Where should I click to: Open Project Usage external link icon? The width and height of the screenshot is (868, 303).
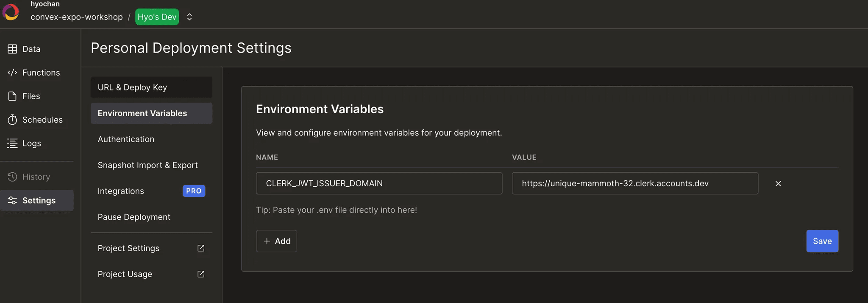click(x=201, y=274)
